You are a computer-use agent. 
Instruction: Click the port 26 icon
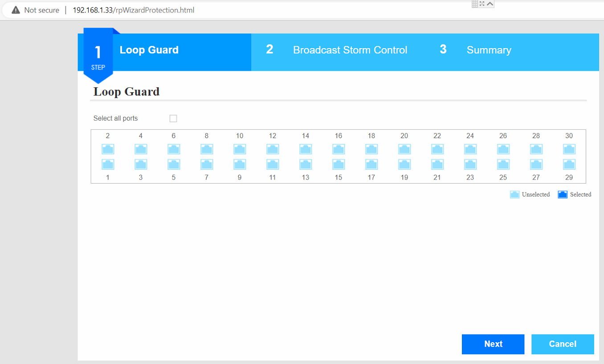[x=503, y=149]
